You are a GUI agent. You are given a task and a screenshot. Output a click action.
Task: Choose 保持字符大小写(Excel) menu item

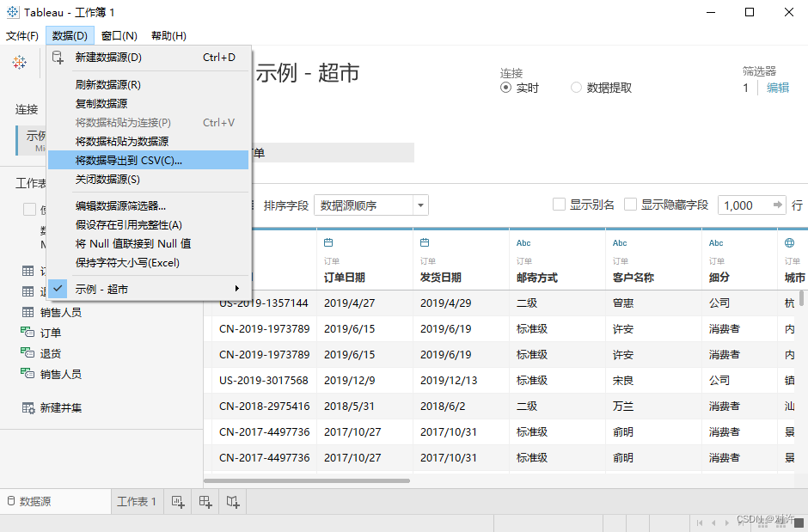[149, 263]
